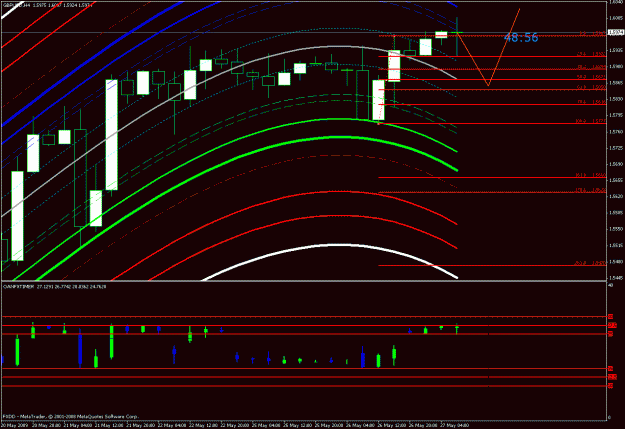Click the blue 48:56 candle countdown timer
The image size is (625, 429).
tap(521, 37)
